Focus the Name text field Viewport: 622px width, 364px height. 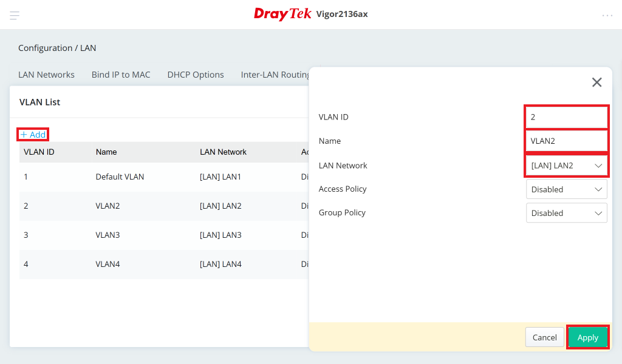(566, 141)
